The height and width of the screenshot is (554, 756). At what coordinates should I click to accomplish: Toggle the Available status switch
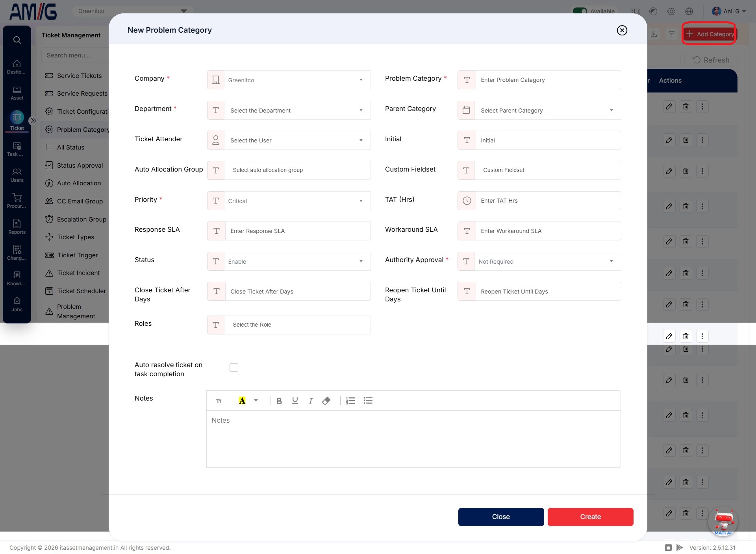(580, 11)
